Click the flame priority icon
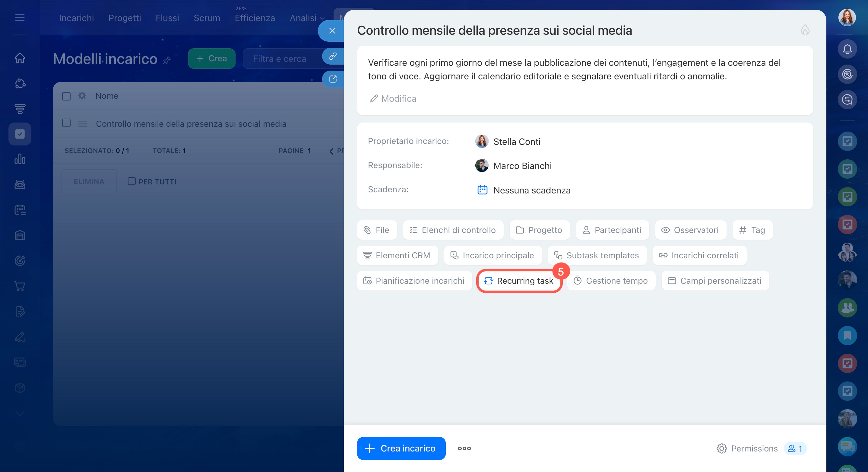The height and width of the screenshot is (472, 868). [x=805, y=30]
